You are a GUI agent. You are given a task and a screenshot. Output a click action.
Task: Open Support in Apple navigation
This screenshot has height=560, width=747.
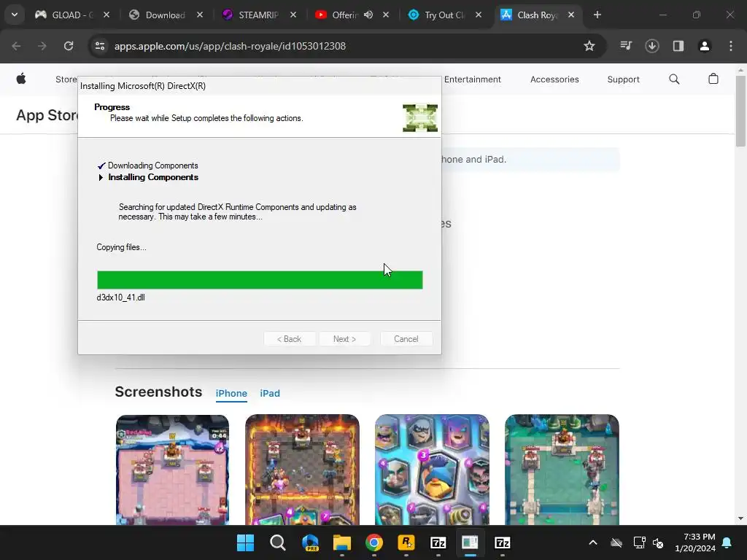(623, 79)
